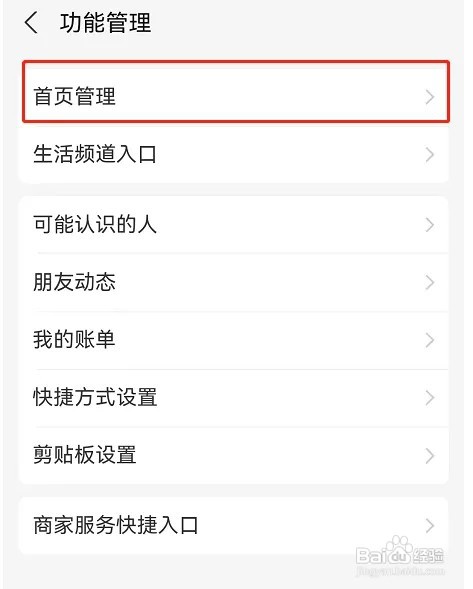The image size is (473, 589).
Task: Click the jingyan.baidu.com watermark link
Action: pyautogui.click(x=400, y=571)
